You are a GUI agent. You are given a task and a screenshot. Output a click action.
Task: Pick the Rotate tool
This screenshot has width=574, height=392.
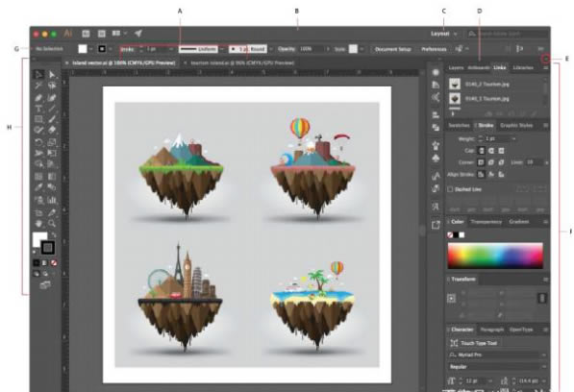(38, 142)
